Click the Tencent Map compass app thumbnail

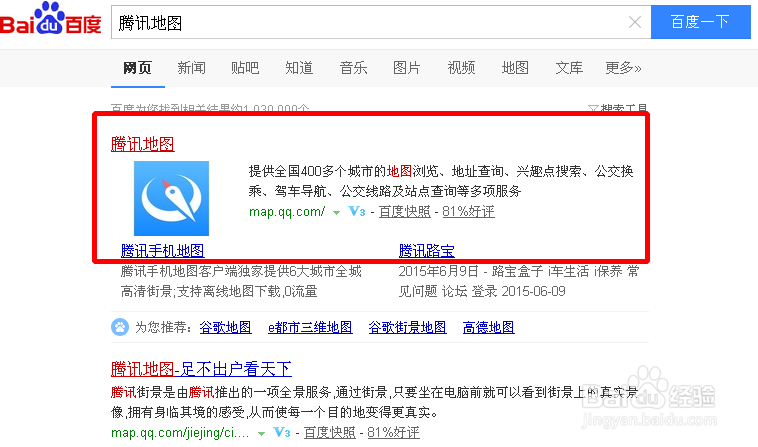pos(171,198)
